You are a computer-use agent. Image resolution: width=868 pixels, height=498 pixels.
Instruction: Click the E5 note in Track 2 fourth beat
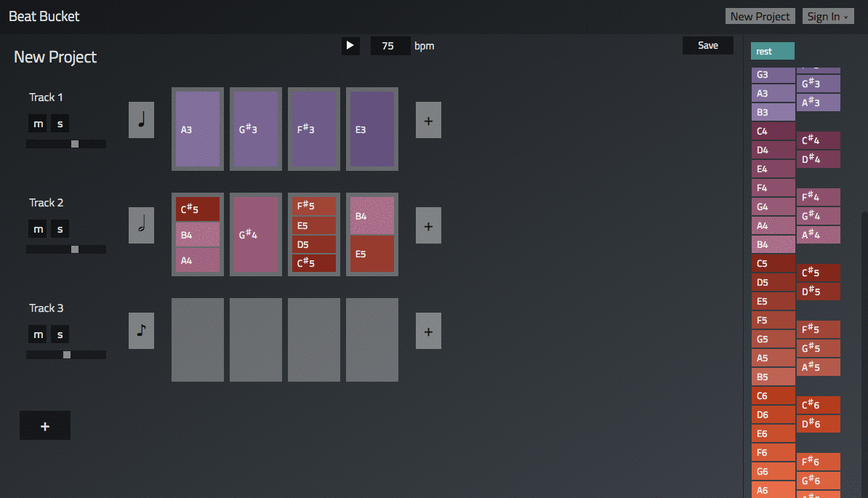click(372, 254)
